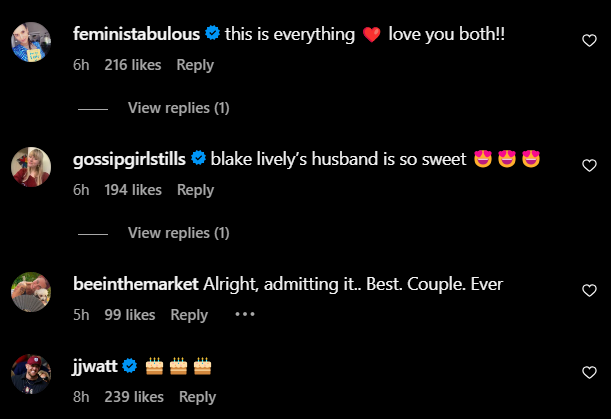Reply to feministabulous comment
Viewport: 611px width, 419px height.
click(x=195, y=65)
